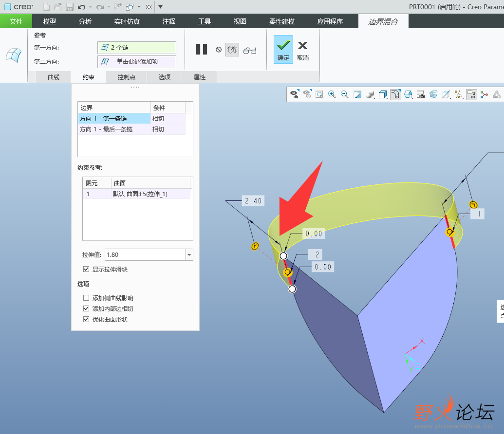This screenshot has width=504, height=434.
Task: Select row 方向 1 - 最后一条链
Action: (x=114, y=129)
